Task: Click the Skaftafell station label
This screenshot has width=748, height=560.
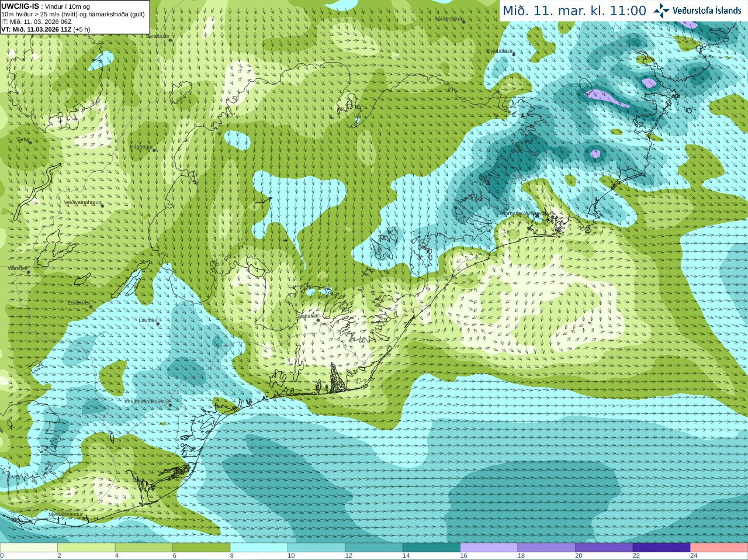Action: click(306, 316)
